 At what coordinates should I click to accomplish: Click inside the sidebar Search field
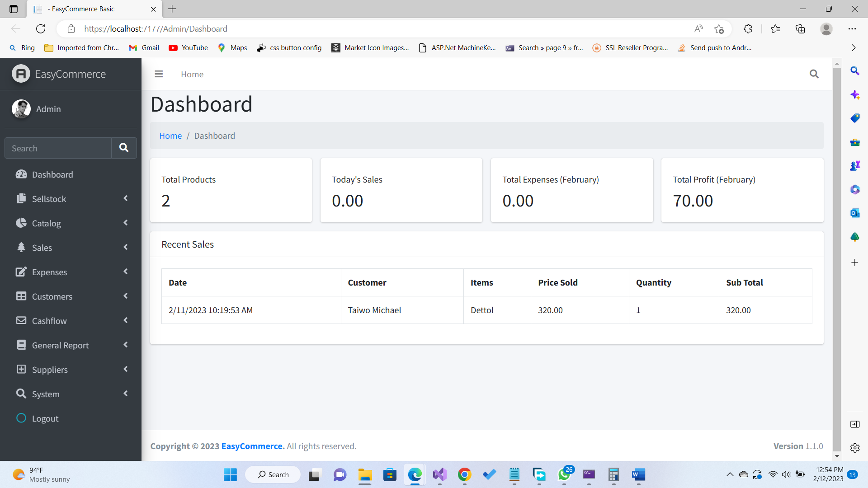58,148
